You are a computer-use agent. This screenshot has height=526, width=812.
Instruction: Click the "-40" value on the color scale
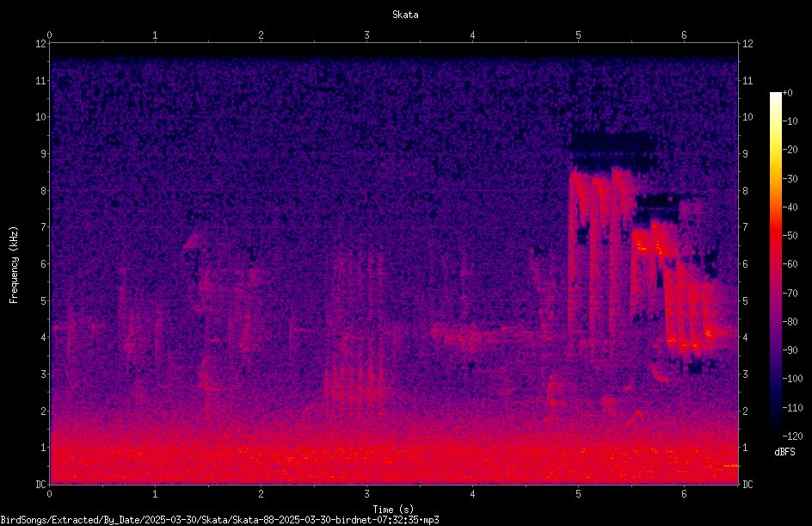(790, 207)
